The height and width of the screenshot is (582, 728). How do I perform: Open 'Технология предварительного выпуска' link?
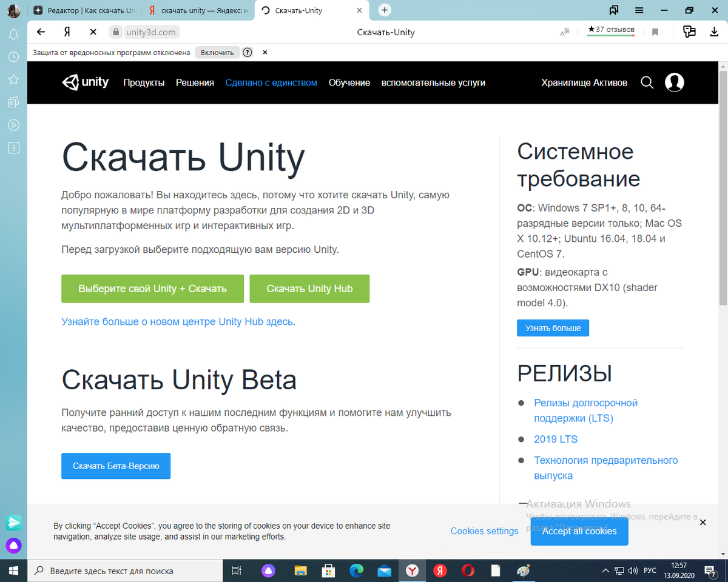(605, 468)
